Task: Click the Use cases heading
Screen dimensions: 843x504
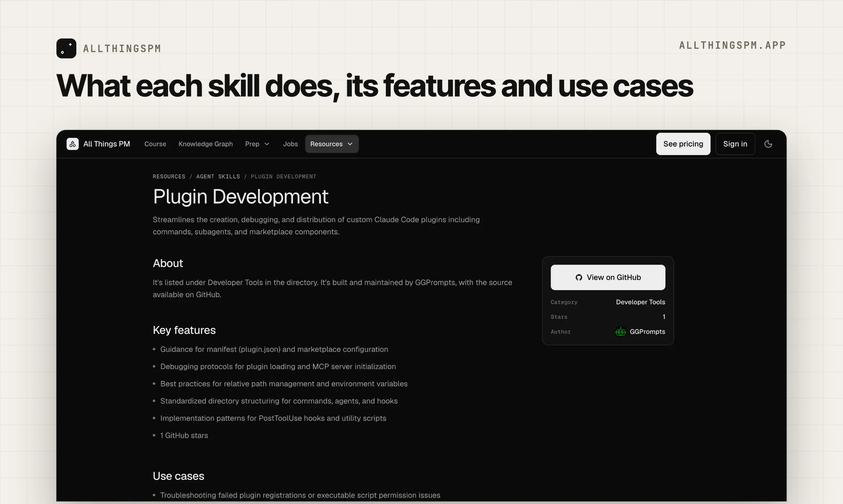Action: [179, 476]
